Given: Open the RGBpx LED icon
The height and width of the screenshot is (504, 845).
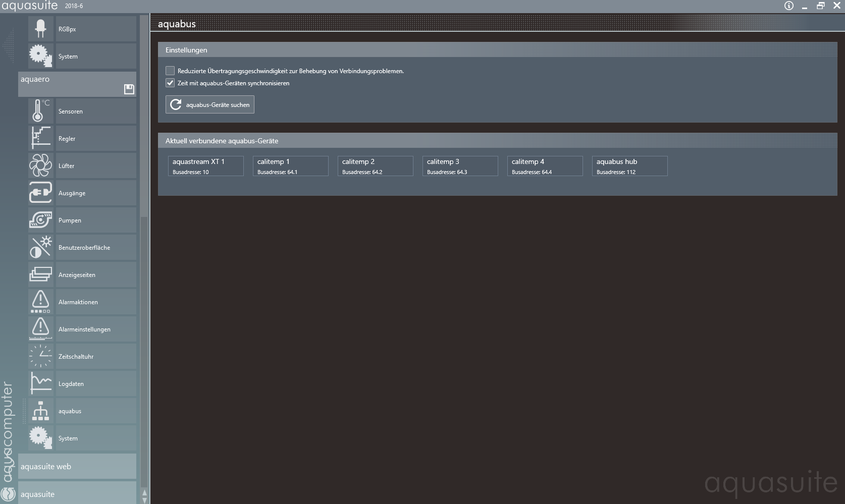Looking at the screenshot, I should pos(40,29).
